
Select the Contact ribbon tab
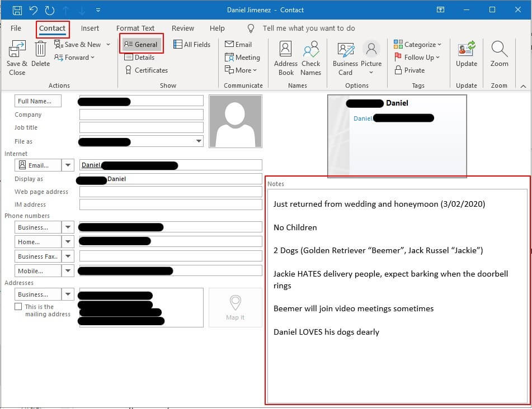[52, 28]
